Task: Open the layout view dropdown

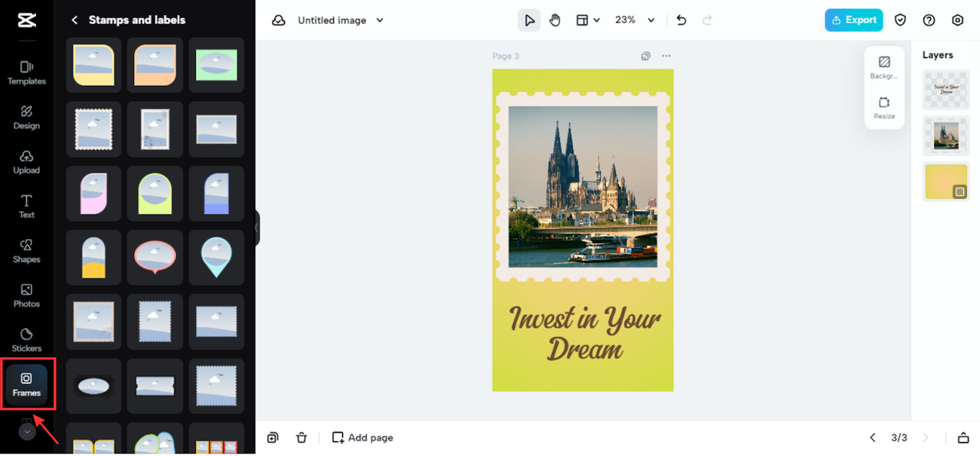Action: 588,21
